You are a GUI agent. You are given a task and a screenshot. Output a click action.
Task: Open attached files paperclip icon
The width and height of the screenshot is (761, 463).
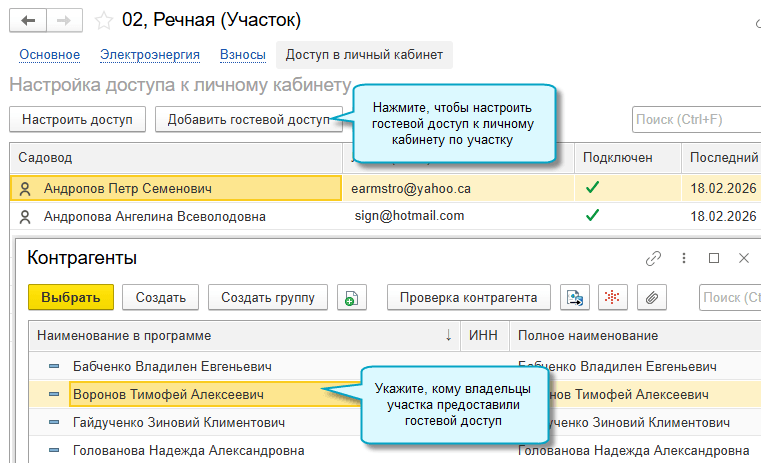coord(650,297)
